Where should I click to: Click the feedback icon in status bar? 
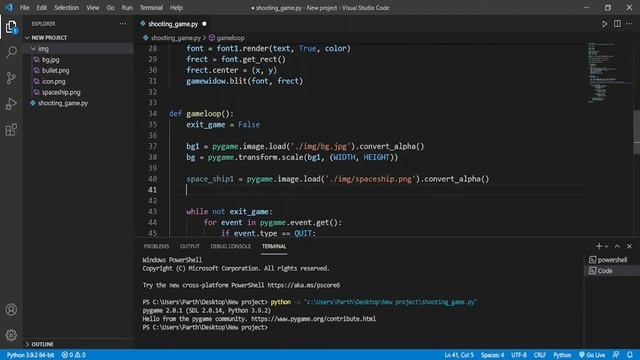point(616,355)
